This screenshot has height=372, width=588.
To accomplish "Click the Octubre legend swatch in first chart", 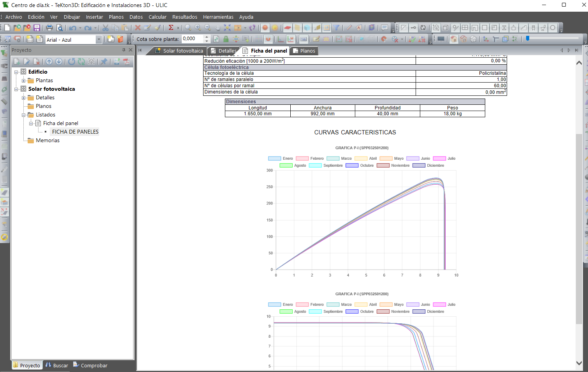I will (x=352, y=166).
